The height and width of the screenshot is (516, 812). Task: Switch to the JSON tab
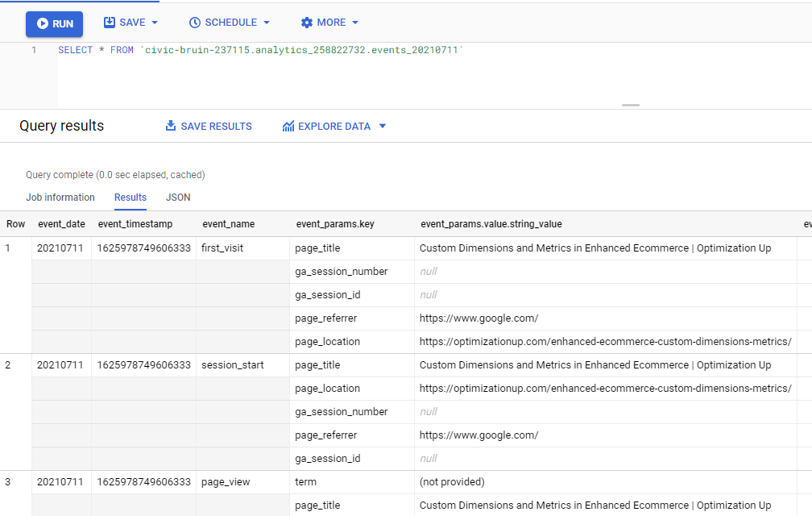(178, 198)
